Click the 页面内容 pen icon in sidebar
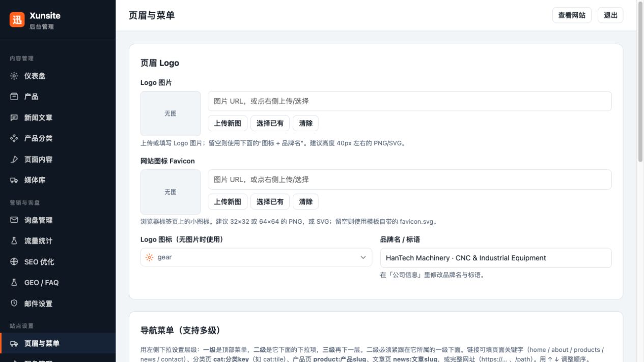This screenshot has height=362, width=644. tap(14, 159)
